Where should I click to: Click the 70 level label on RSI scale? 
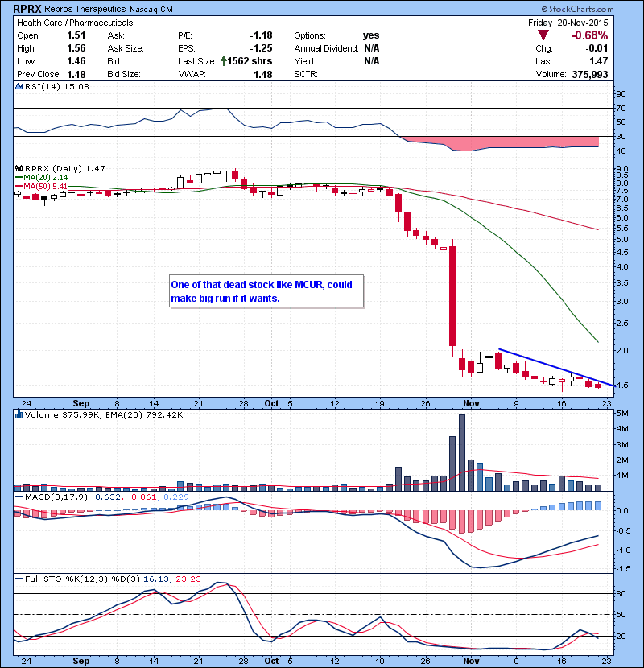click(x=621, y=108)
